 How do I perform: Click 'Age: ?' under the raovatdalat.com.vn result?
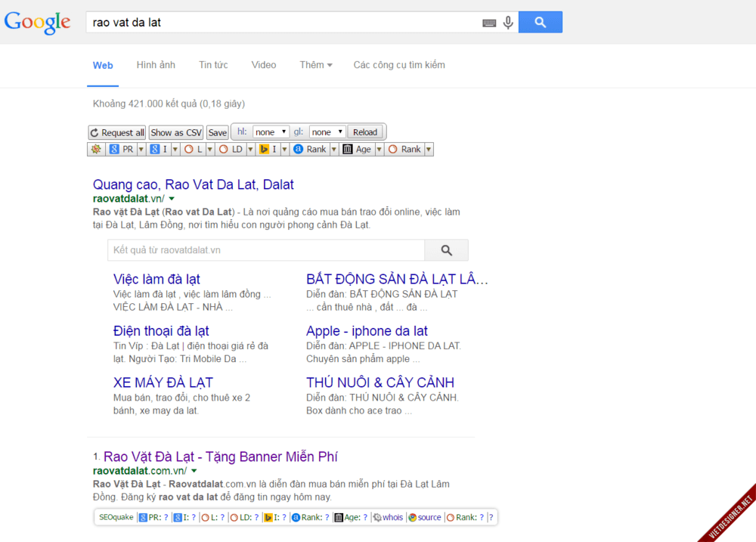[x=351, y=517]
